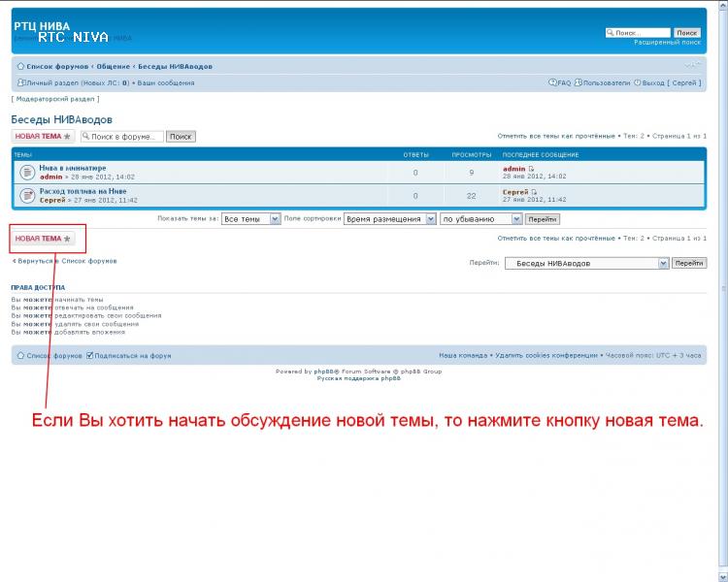Click the topic icon beside Расход топлива на Ниве

[x=27, y=195]
